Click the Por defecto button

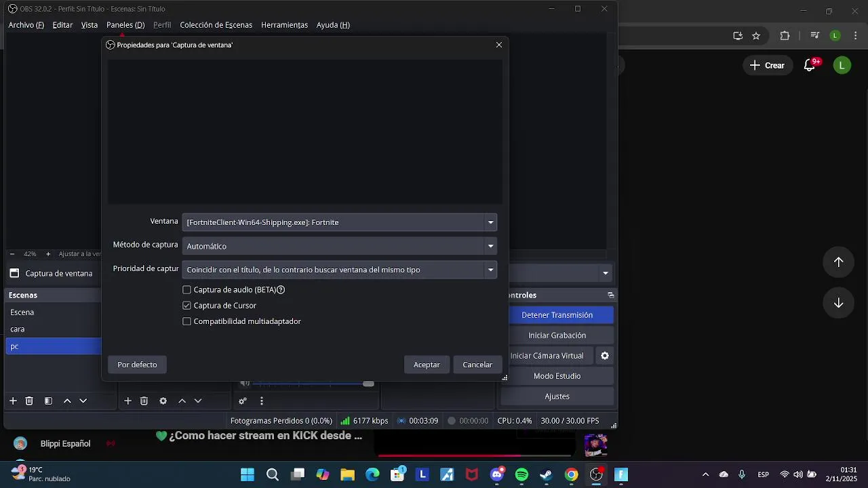[x=137, y=365]
